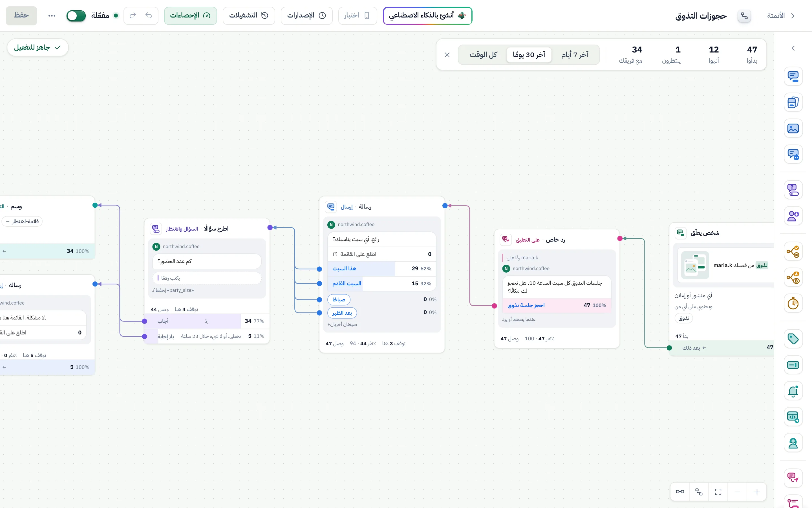Open the الإحصاءات tab
The height and width of the screenshot is (508, 812).
[x=190, y=16]
